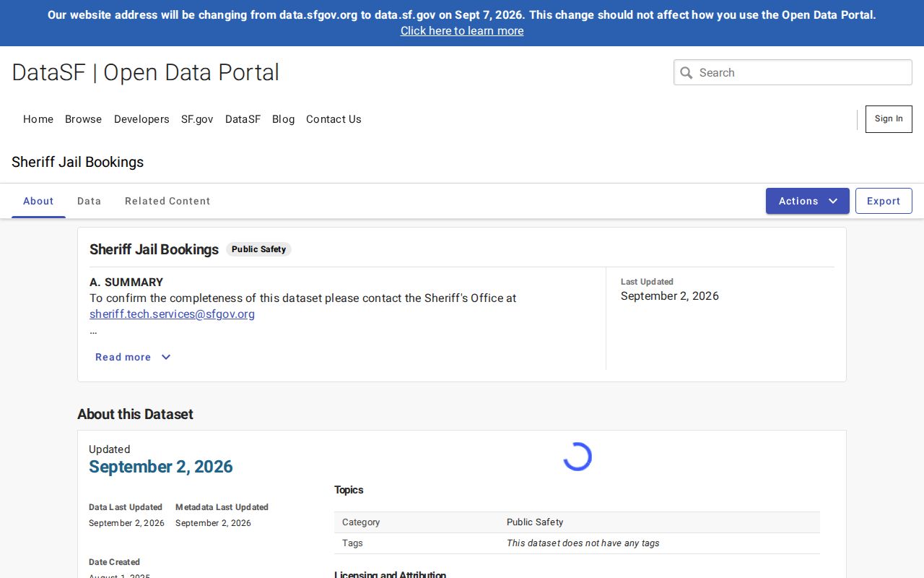Open the Actions dropdown chevron
This screenshot has height=578, width=924.
pyautogui.click(x=833, y=201)
